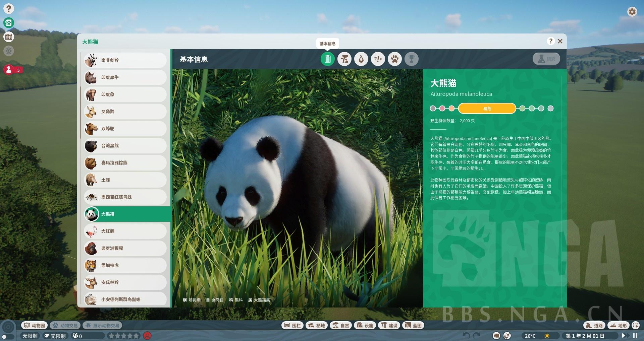This screenshot has width=644, height=341.
Task: Switch to the trophy tab icon
Action: point(412,59)
